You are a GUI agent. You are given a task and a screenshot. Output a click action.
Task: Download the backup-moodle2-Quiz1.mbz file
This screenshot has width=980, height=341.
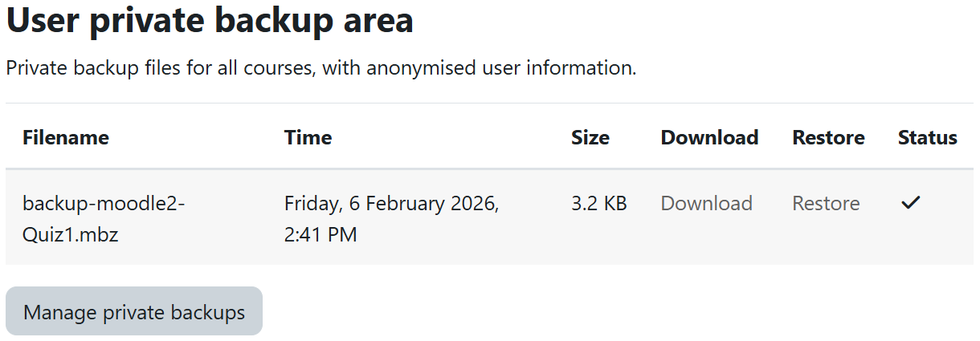point(706,204)
